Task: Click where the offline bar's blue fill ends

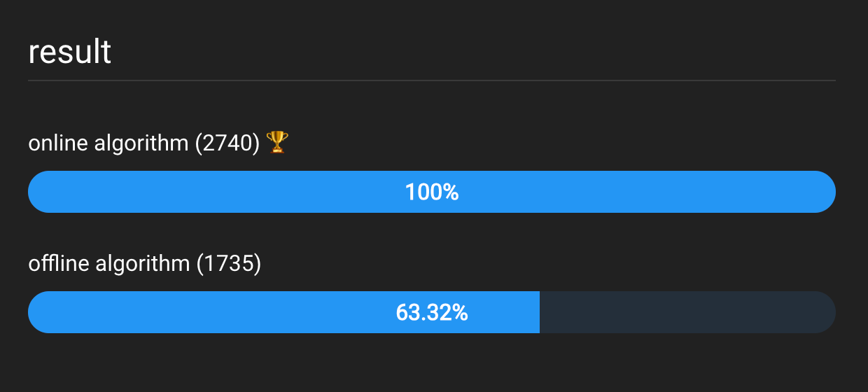Action: (x=538, y=312)
